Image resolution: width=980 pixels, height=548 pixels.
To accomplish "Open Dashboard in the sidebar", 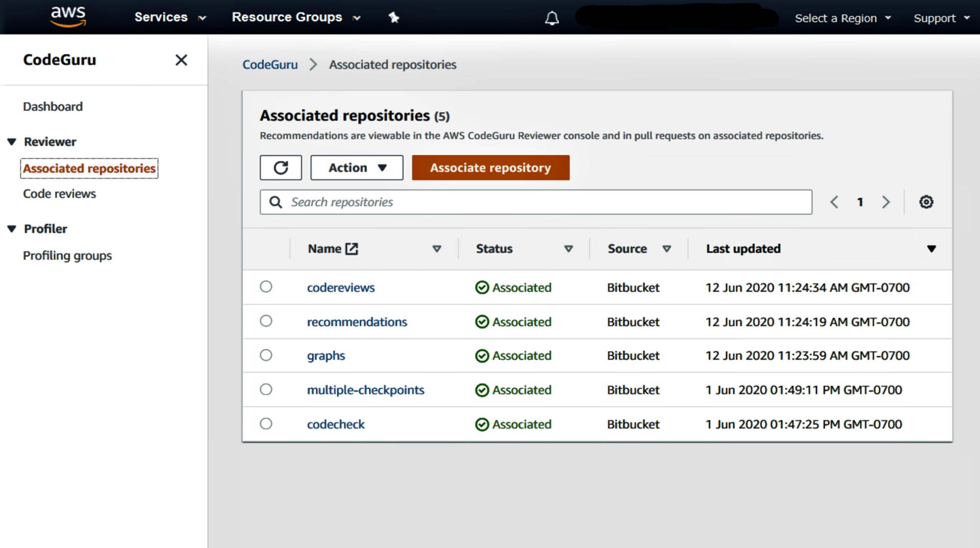I will (x=53, y=106).
